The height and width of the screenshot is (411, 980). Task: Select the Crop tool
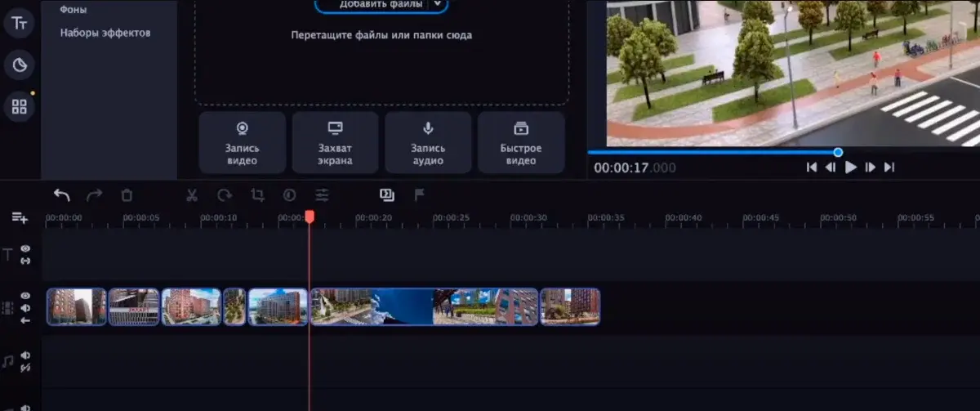coord(257,195)
